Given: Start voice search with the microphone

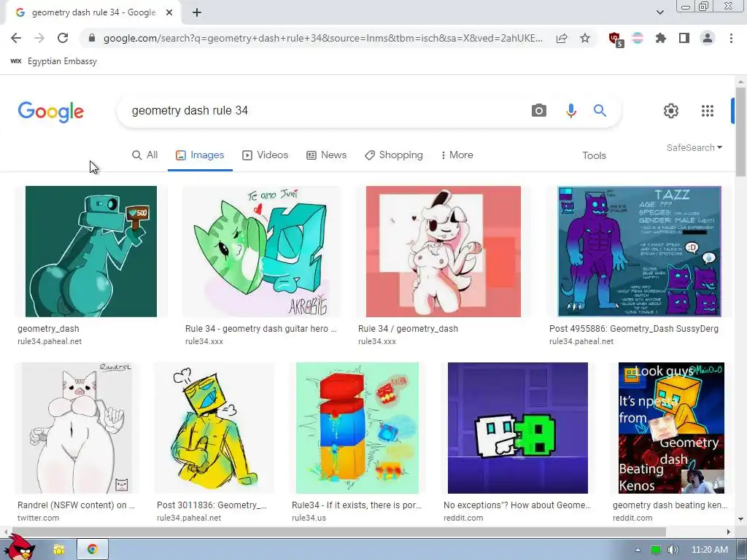Looking at the screenshot, I should 570,111.
